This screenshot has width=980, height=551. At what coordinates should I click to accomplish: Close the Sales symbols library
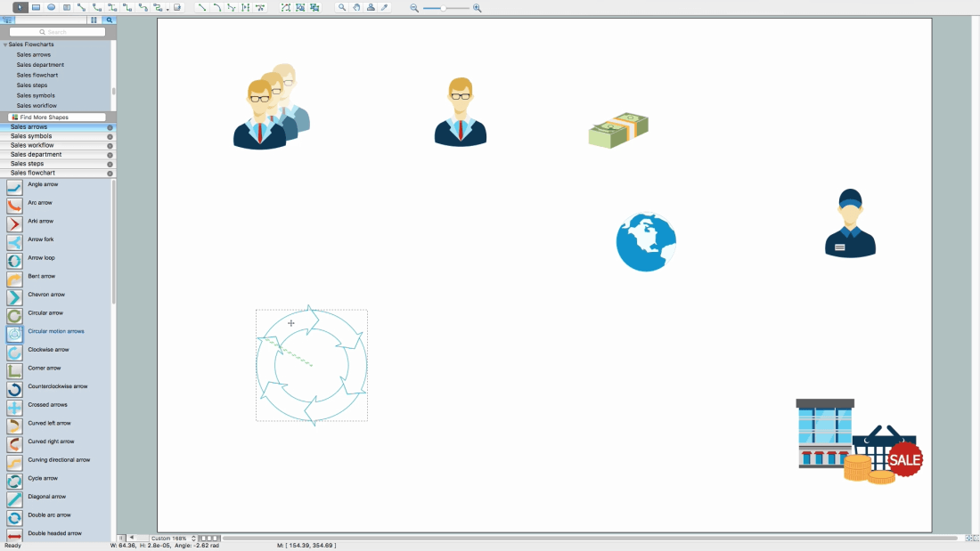pyautogui.click(x=110, y=136)
